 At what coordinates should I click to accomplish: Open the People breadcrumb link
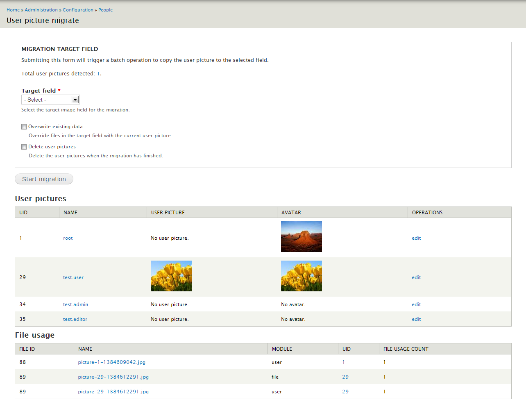105,10
